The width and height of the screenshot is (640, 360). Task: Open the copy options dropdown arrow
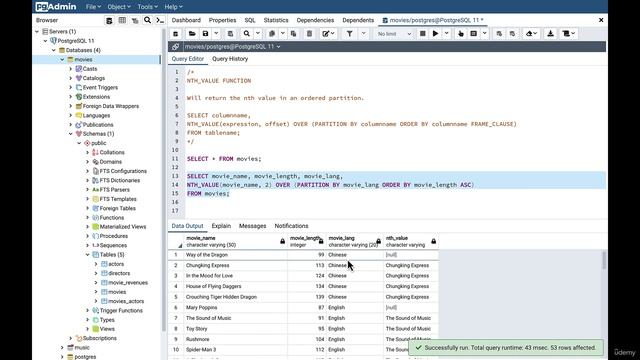click(282, 34)
